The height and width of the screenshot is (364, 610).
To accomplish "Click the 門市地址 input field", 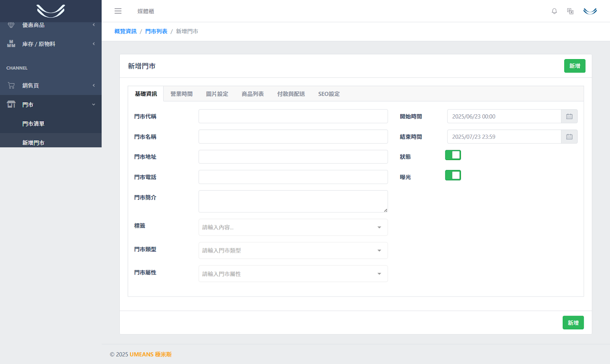I will tap(293, 157).
